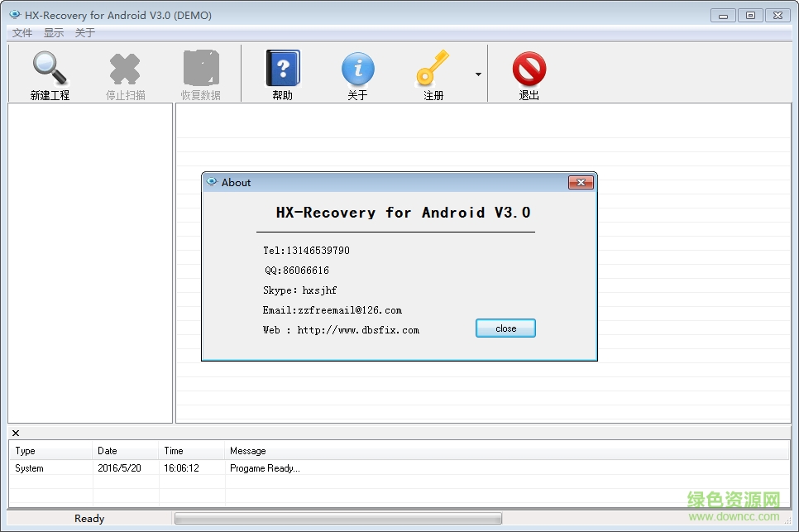Click the eye icon in main title bar
The width and height of the screenshot is (799, 532).
point(15,15)
